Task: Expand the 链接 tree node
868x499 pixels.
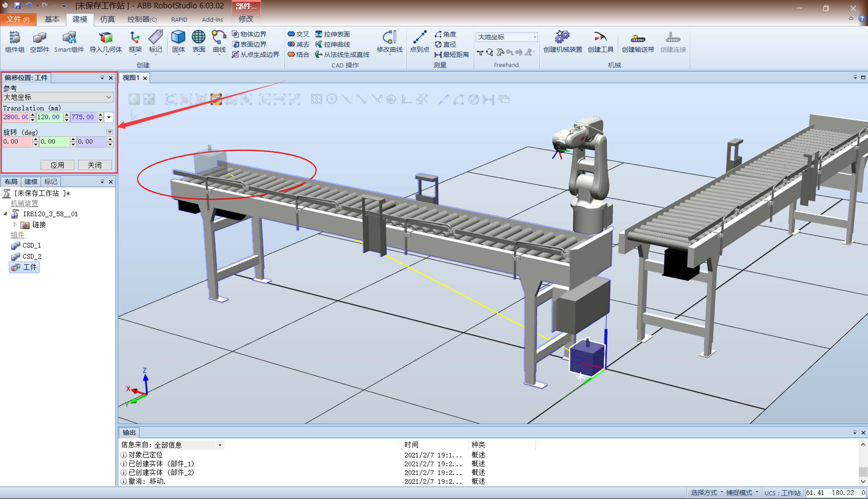Action: [15, 224]
